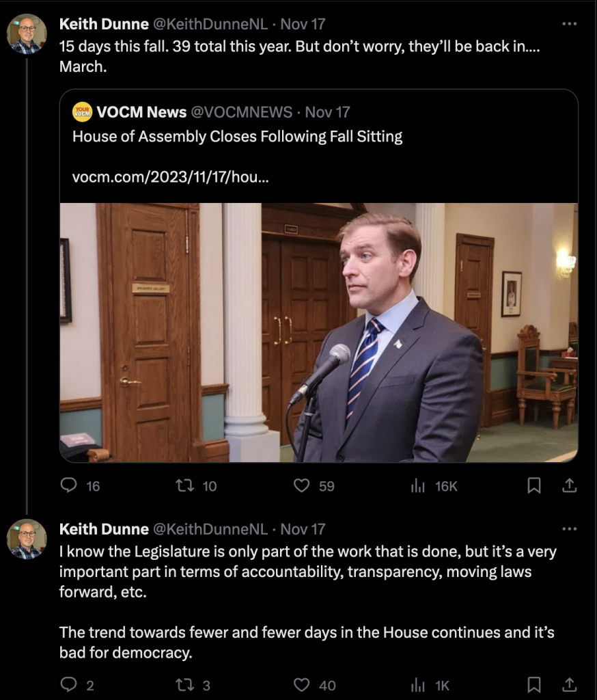
Task: View analytics for the 1K views tweet
Action: click(x=417, y=684)
